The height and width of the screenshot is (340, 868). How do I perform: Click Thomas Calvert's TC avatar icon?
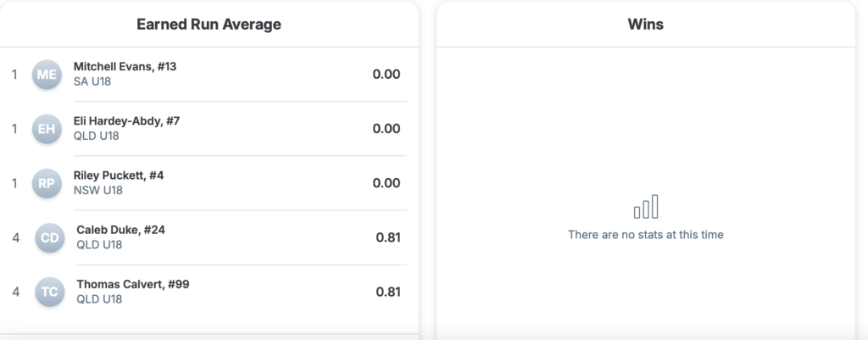(x=50, y=292)
